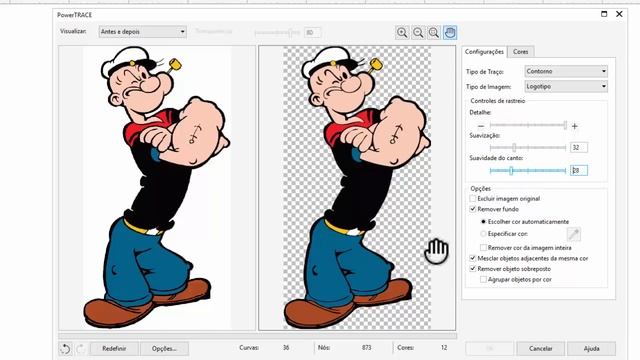
Task: Click the transparency slider in toolbar
Action: point(277,32)
